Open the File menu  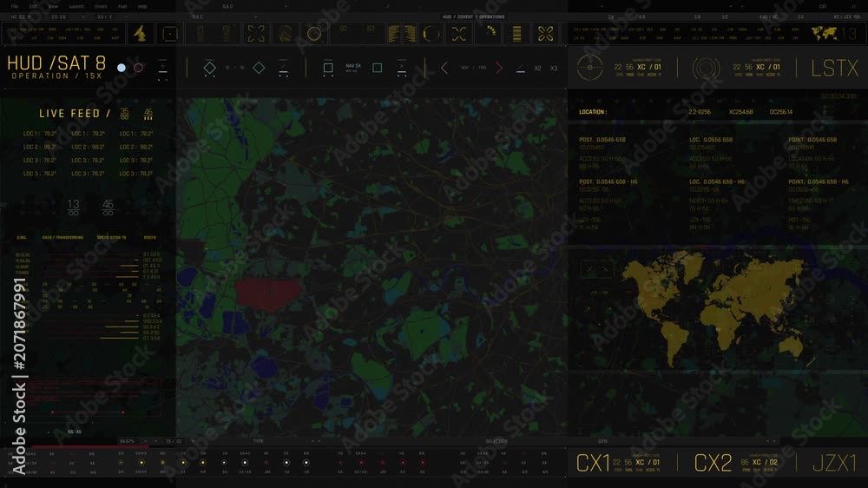tap(15, 7)
